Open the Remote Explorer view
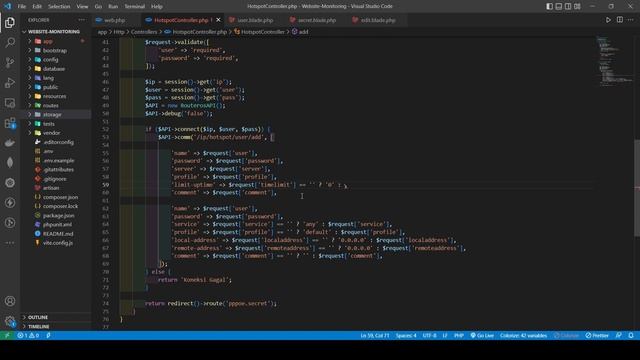The image size is (640, 360). [x=10, y=103]
